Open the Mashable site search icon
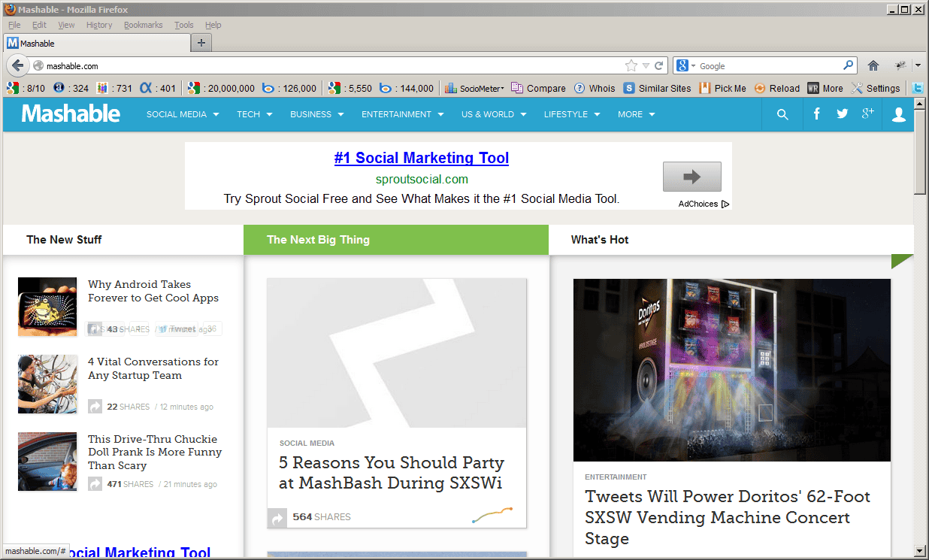The height and width of the screenshot is (560, 929). click(x=782, y=114)
